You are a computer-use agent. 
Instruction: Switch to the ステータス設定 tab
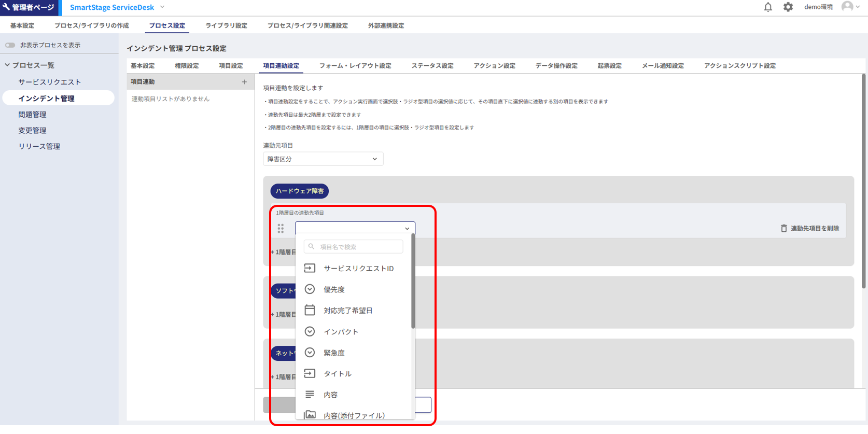click(x=432, y=66)
